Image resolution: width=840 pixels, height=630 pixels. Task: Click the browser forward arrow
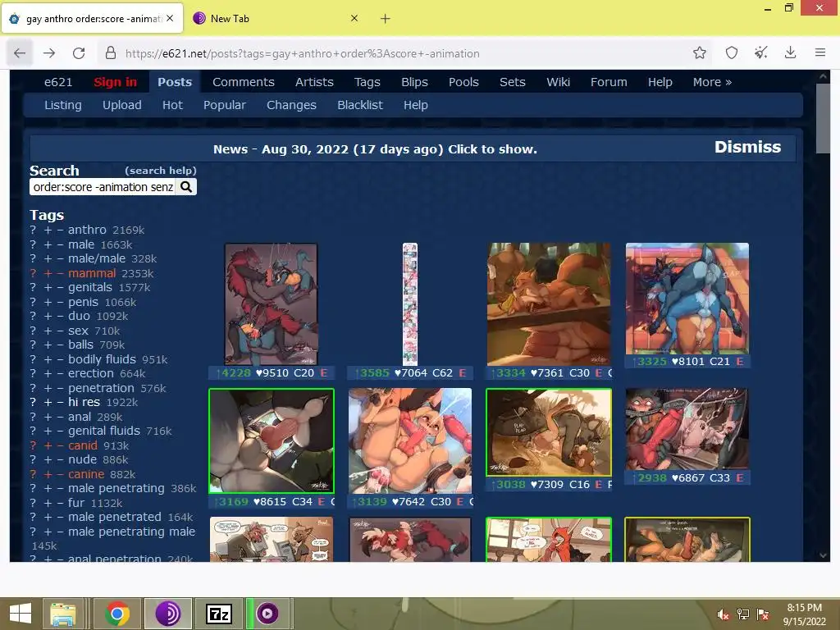point(49,53)
